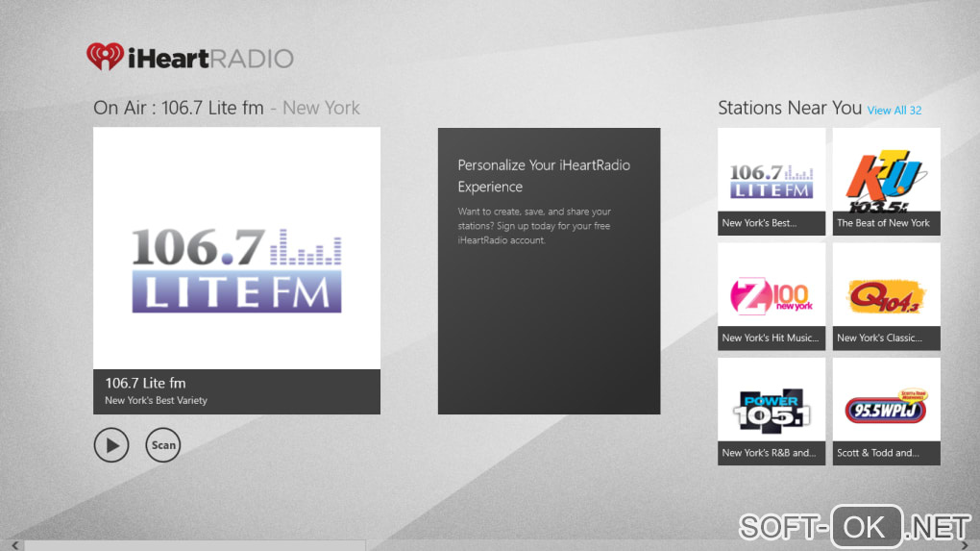Viewport: 980px width, 551px height.
Task: Click "New York's R&B and..." caption
Action: (769, 454)
